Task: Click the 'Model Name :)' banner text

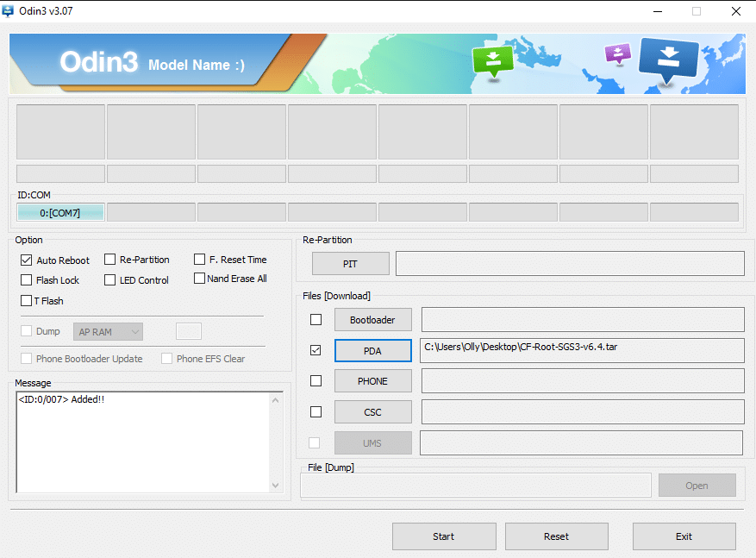Action: (x=197, y=65)
